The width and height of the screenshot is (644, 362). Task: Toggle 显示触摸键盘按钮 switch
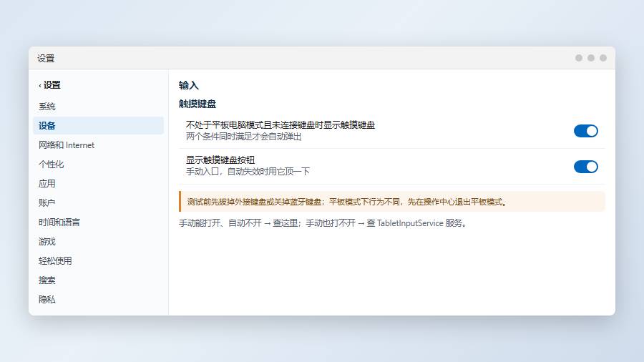click(x=585, y=167)
